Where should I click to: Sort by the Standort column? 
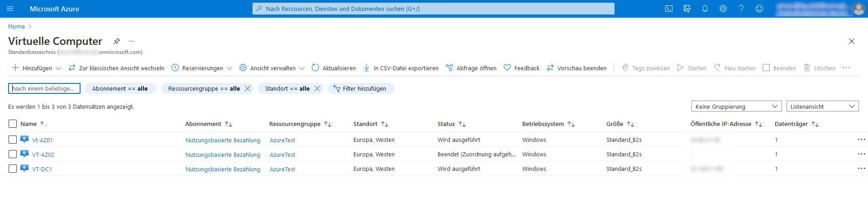pyautogui.click(x=371, y=124)
